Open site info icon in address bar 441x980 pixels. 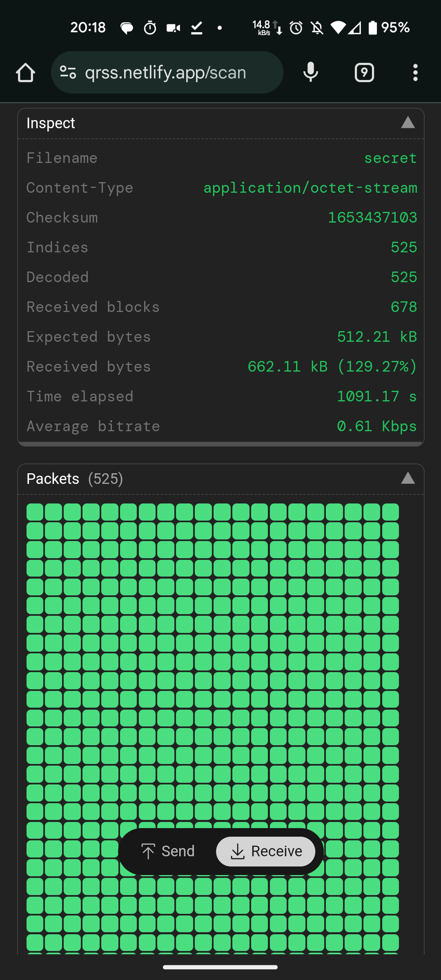68,72
